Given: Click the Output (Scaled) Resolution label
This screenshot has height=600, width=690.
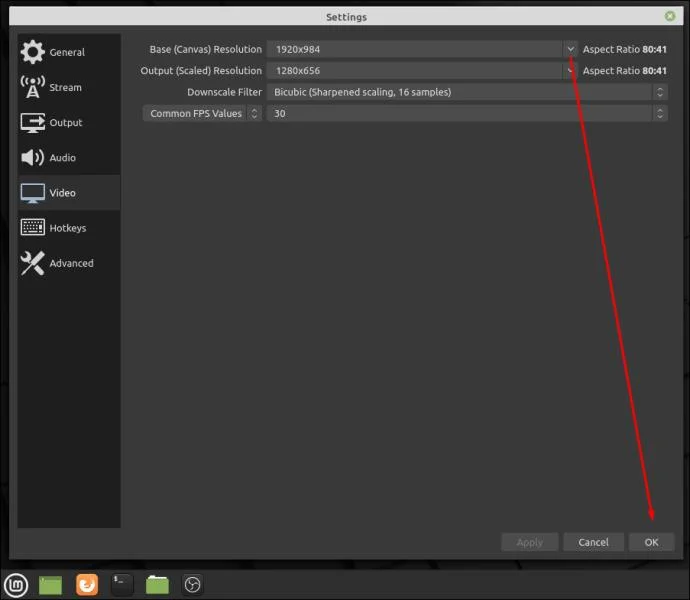Looking at the screenshot, I should click(x=201, y=70).
